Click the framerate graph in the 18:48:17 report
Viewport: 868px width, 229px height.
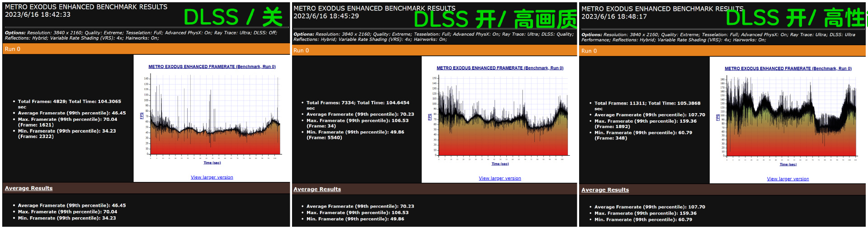point(788,119)
